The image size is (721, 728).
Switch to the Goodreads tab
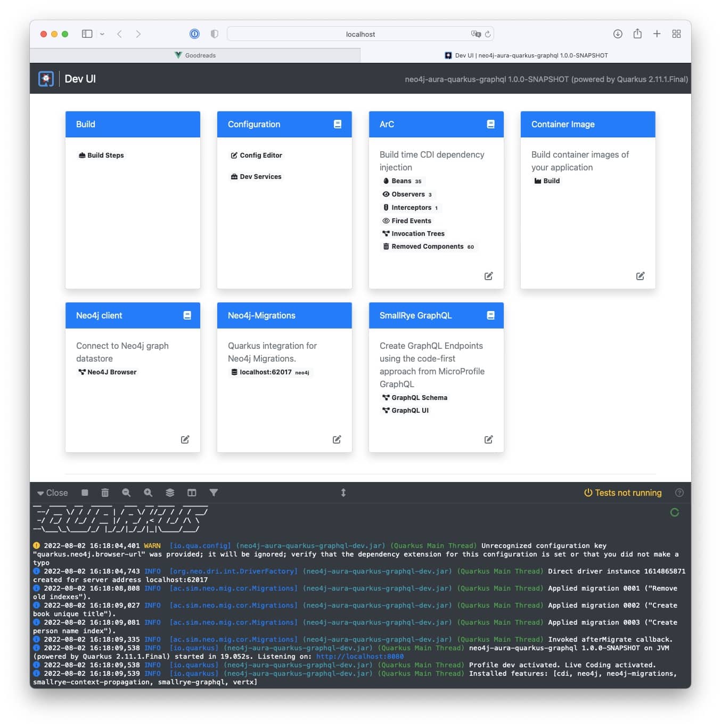195,55
